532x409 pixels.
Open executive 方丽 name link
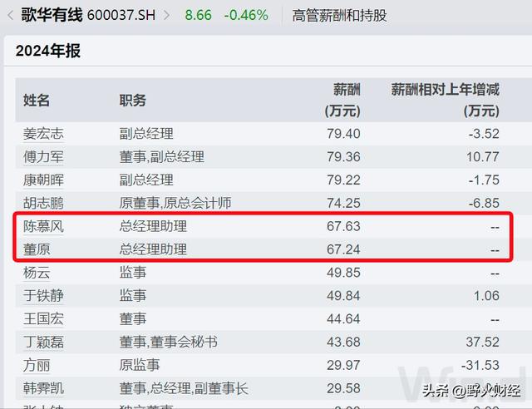point(37,365)
